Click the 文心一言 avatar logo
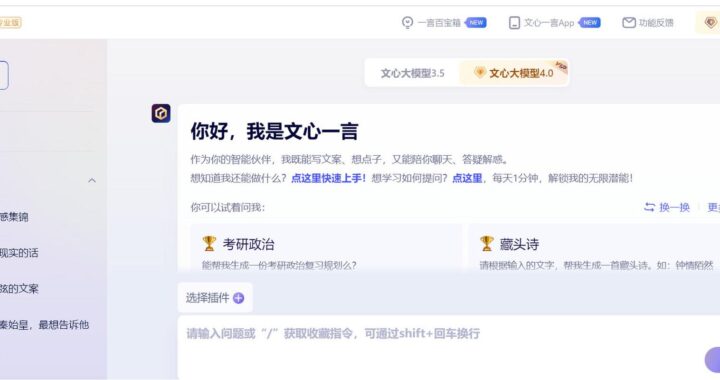This screenshot has width=720, height=380. point(161,113)
